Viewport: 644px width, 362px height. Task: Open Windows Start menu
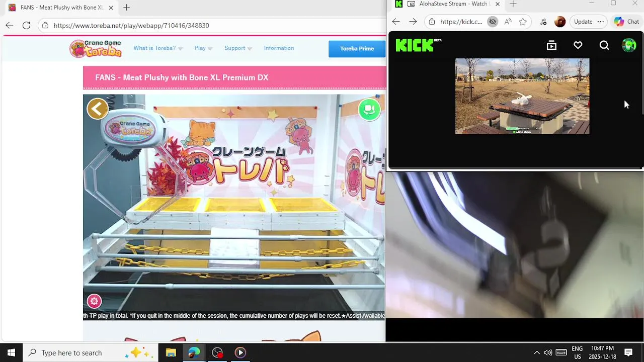(x=11, y=352)
